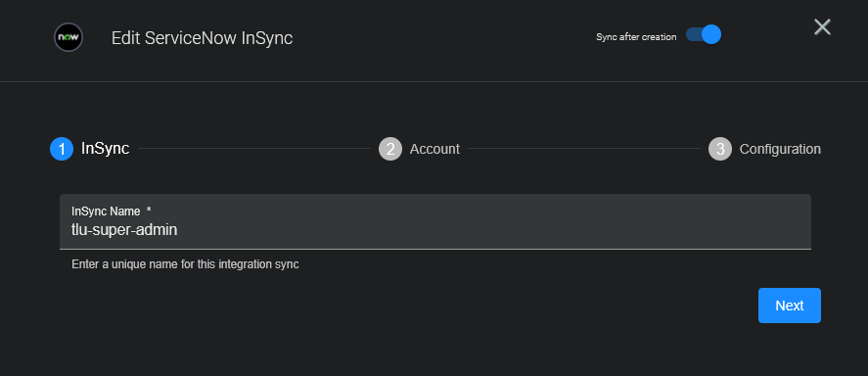Click the 'InSync Name' field label

tap(106, 211)
